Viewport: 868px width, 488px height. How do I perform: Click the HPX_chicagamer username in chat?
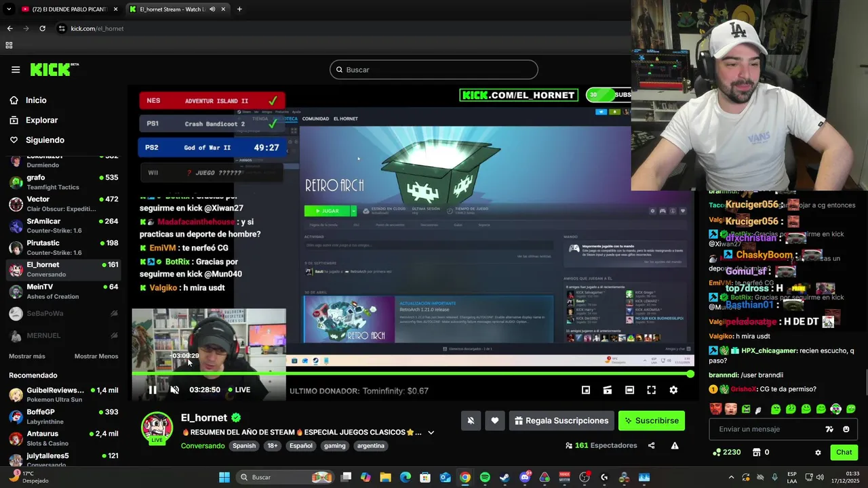coord(769,350)
